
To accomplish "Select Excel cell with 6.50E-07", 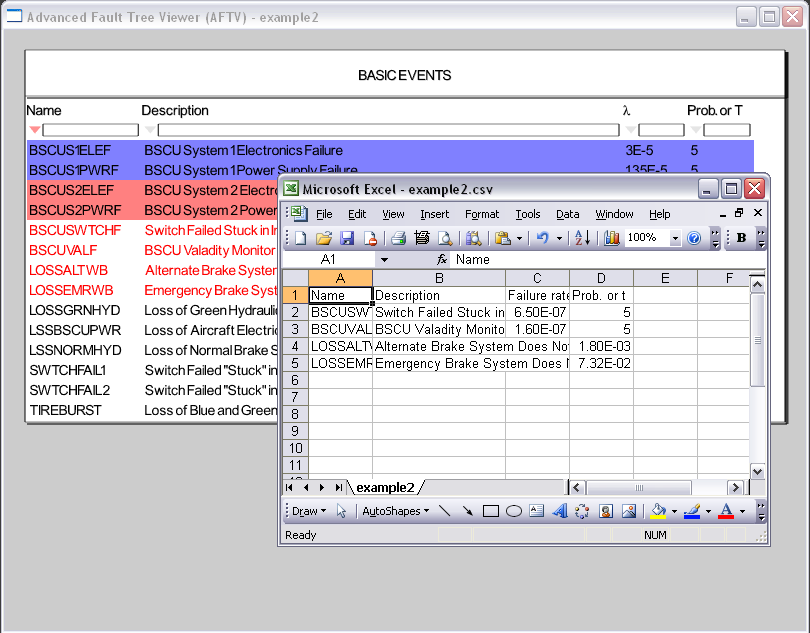I will click(538, 312).
